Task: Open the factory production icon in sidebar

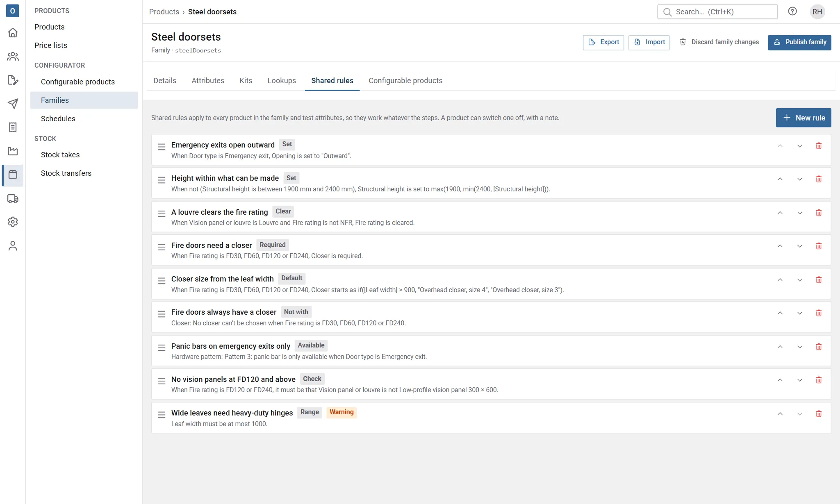Action: [x=13, y=151]
